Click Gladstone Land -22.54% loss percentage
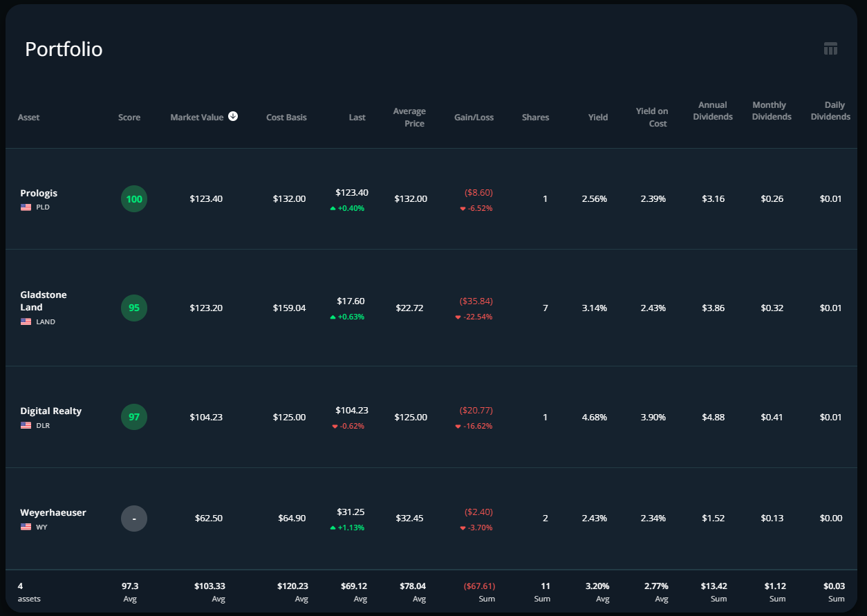 click(x=474, y=317)
